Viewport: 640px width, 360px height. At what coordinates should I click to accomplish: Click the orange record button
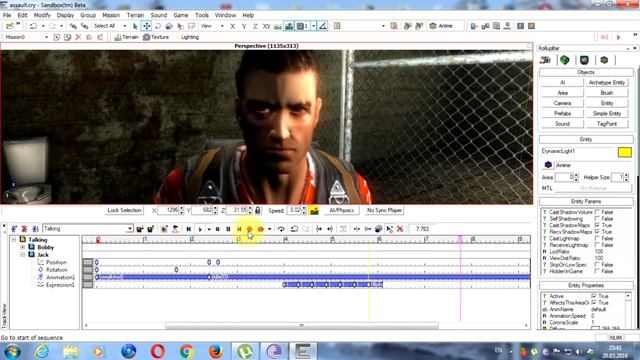pos(249,229)
